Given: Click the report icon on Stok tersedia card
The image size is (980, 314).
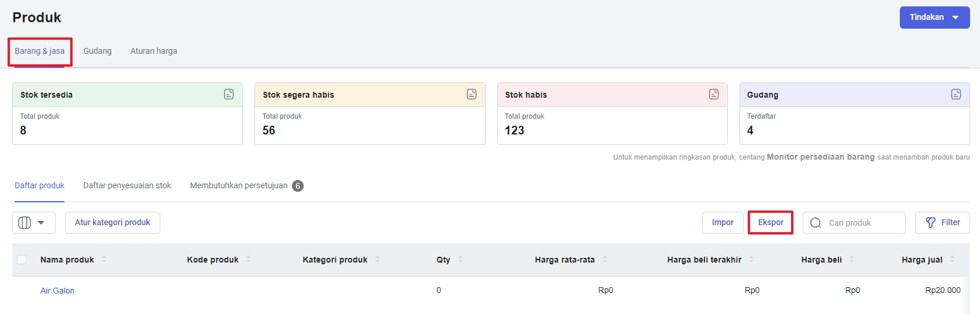Looking at the screenshot, I should pos(229,94).
